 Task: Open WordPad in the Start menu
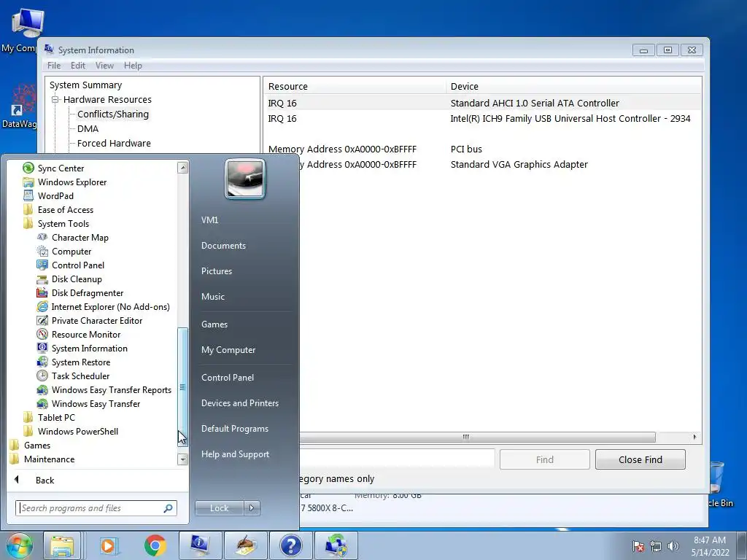(48, 195)
